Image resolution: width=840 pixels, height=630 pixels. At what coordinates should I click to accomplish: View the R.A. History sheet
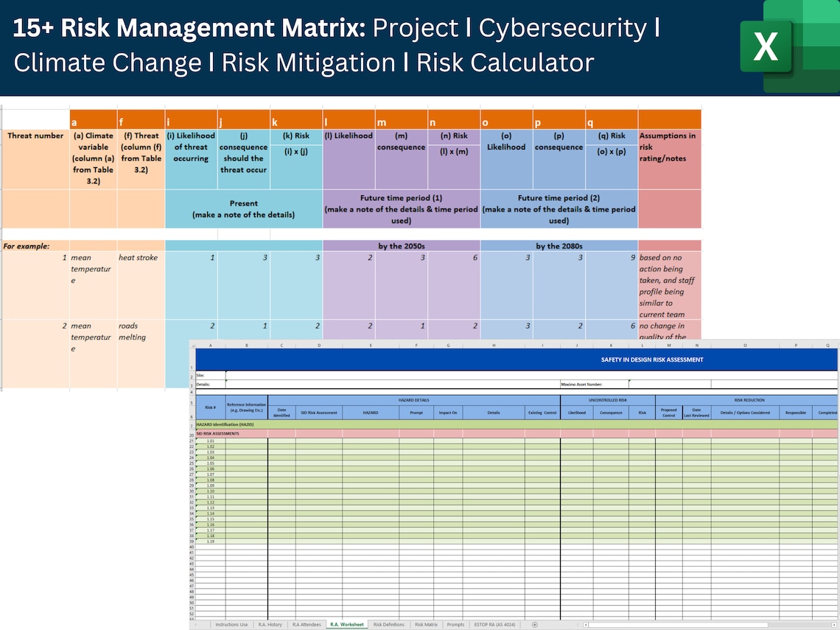(x=270, y=624)
